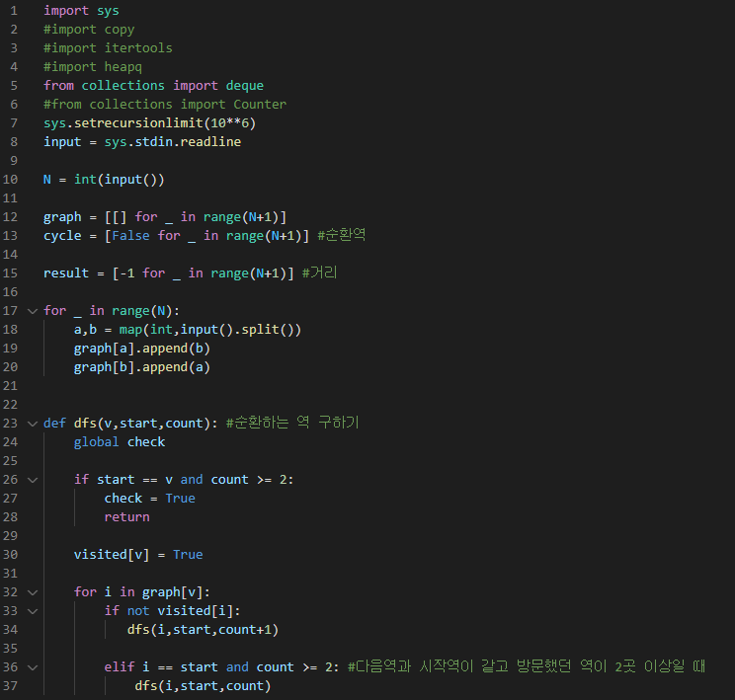Collapse the for loop fold at line 17
Viewport: 735px width, 700px height.
point(33,311)
